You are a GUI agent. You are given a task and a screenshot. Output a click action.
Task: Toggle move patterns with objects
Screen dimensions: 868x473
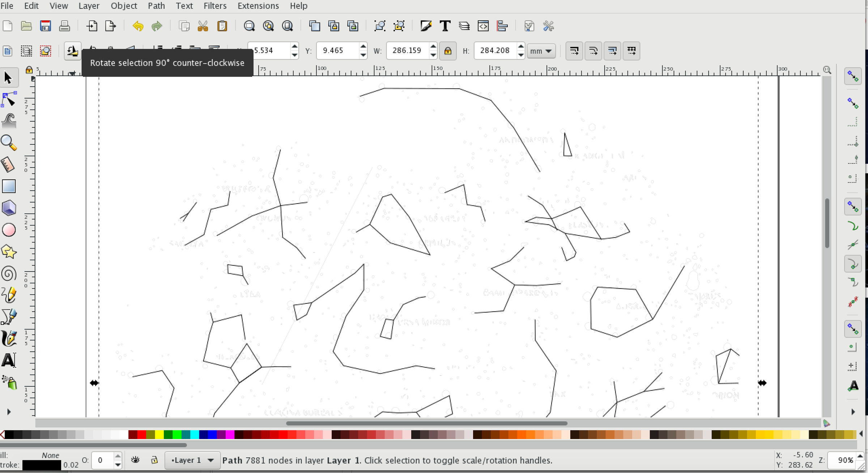(x=631, y=51)
